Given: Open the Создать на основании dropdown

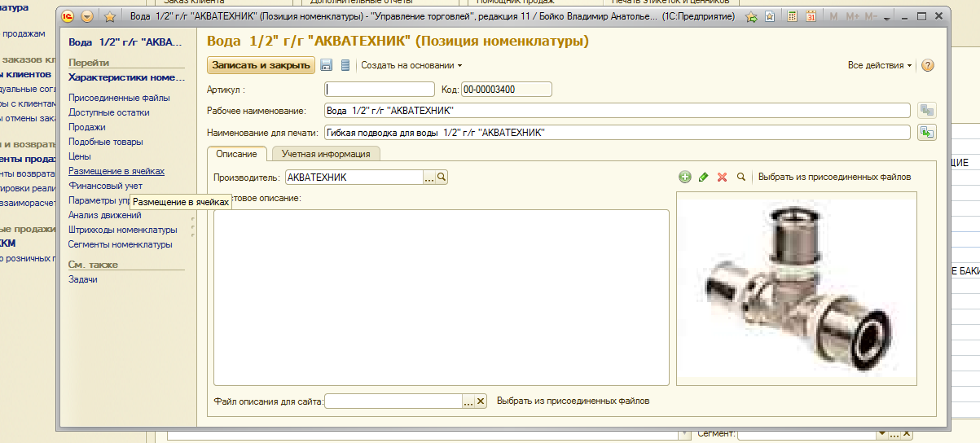Looking at the screenshot, I should pos(411,65).
